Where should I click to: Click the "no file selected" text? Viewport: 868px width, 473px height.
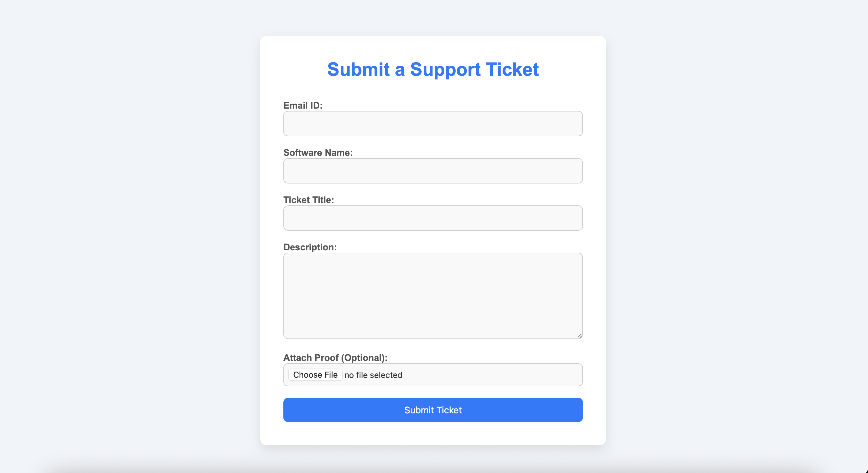click(373, 375)
